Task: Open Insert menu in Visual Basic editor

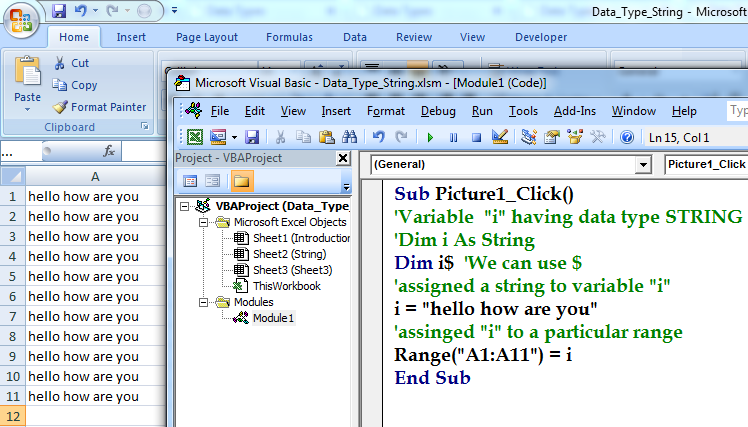Action: pyautogui.click(x=336, y=111)
